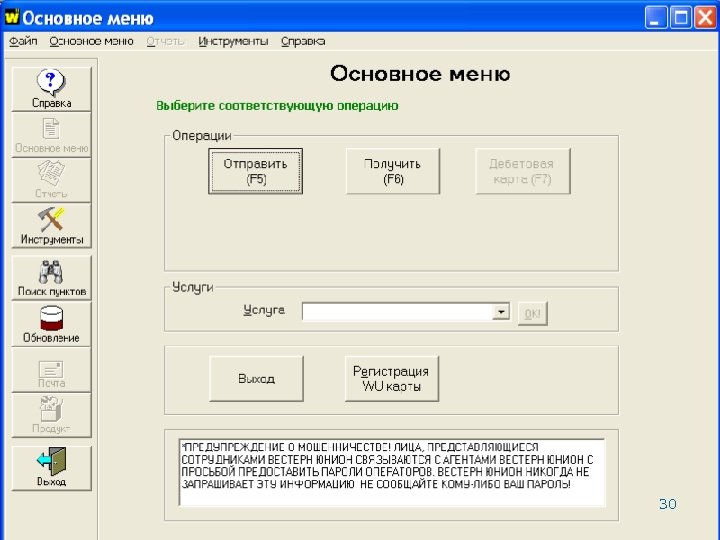720x540 pixels.
Task: Click the 'Услуги' group label
Action: 193,287
